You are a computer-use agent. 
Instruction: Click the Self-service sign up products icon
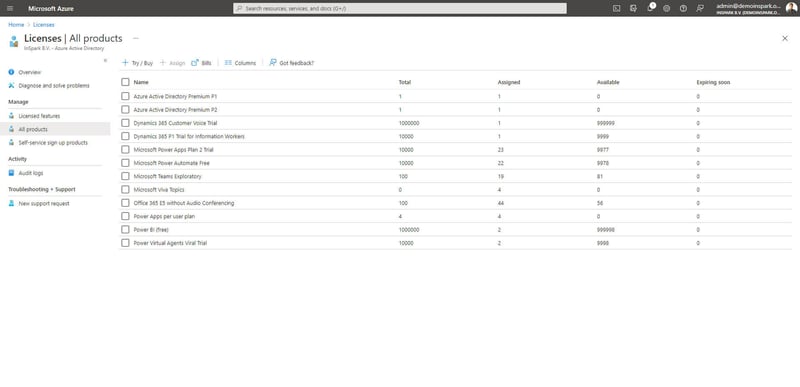pyautogui.click(x=11, y=143)
